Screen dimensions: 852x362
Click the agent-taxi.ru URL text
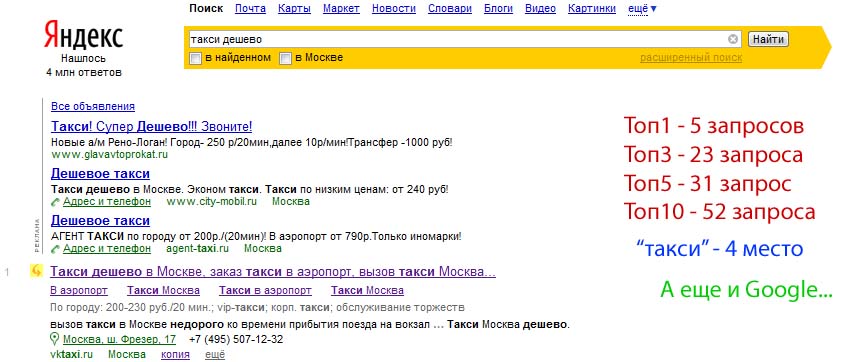point(198,249)
